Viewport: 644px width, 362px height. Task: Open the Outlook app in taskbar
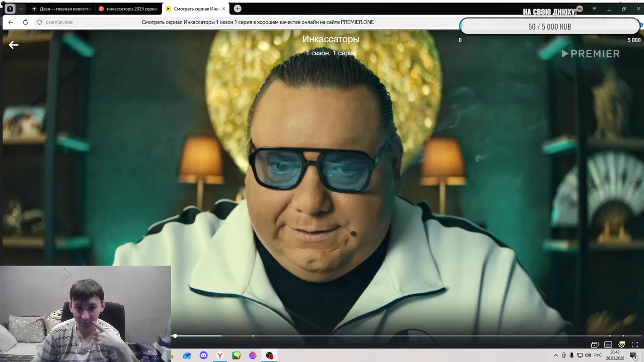point(187,355)
